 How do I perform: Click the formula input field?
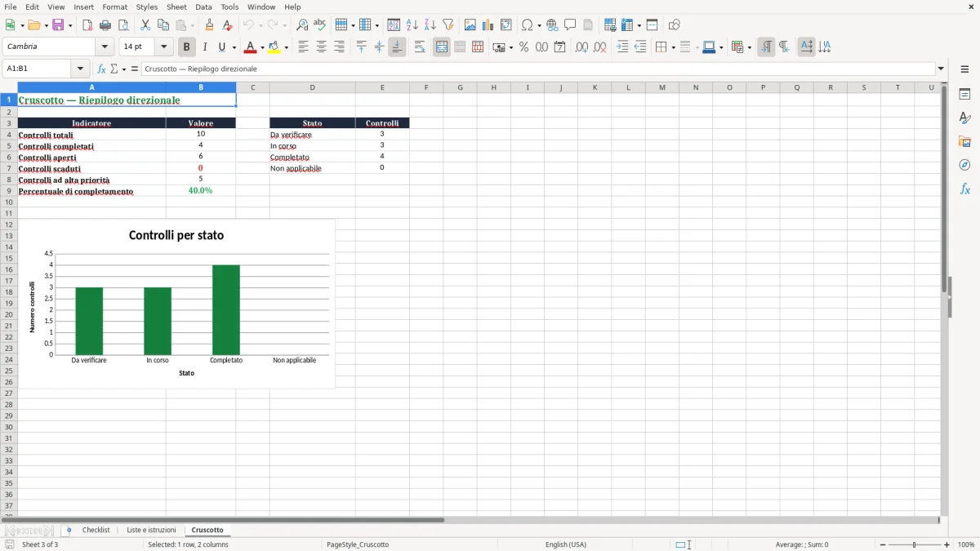pos(538,69)
